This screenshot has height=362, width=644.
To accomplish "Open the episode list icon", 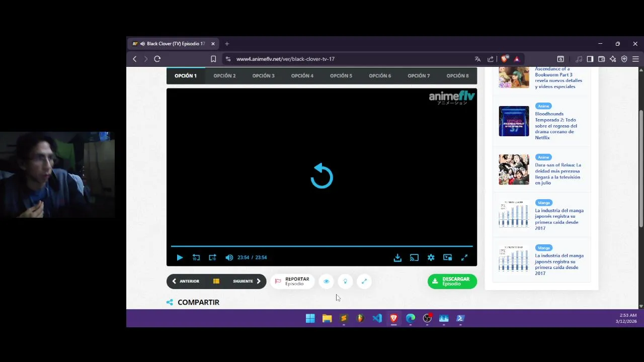I will (x=216, y=281).
